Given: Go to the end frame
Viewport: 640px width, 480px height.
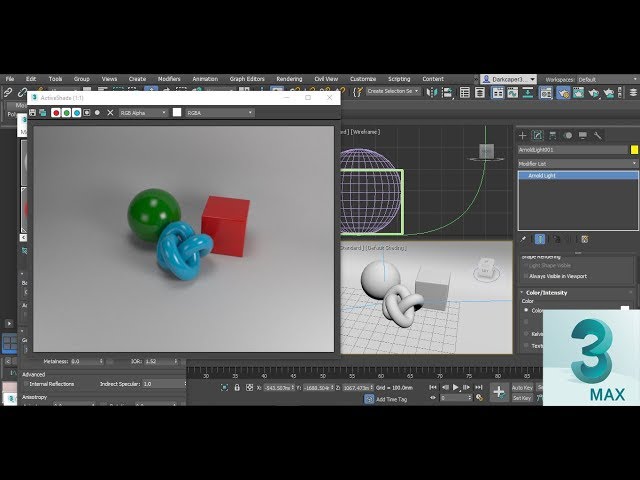Looking at the screenshot, I should (x=478, y=387).
